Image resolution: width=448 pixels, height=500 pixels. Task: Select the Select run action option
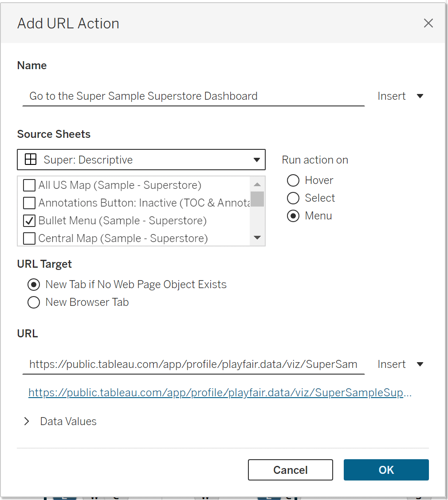click(x=293, y=198)
